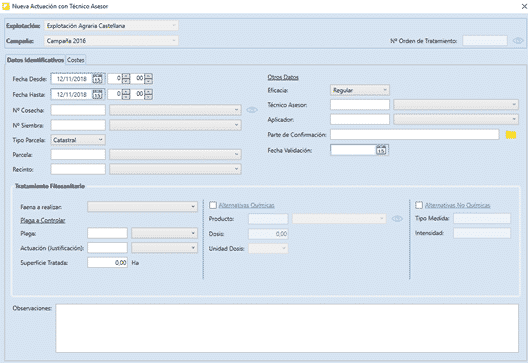Open calendar picker for Fecha Validación
Screen dimensions: 528x363
381,150
